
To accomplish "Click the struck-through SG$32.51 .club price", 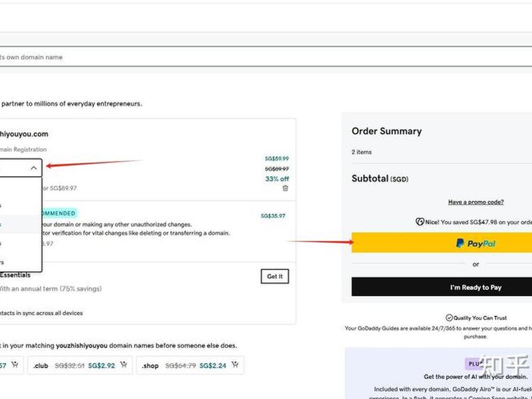I will click(x=70, y=365).
